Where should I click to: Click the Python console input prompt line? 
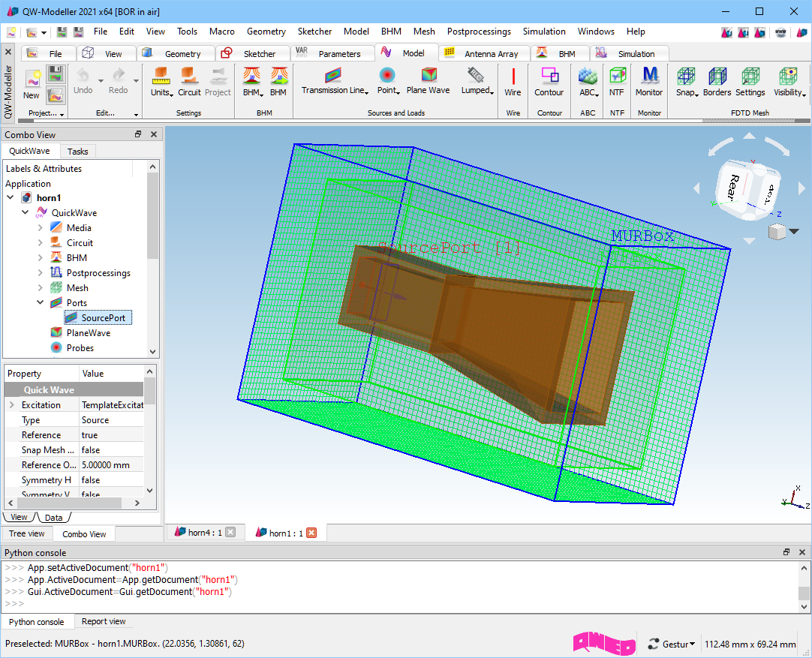pos(398,604)
